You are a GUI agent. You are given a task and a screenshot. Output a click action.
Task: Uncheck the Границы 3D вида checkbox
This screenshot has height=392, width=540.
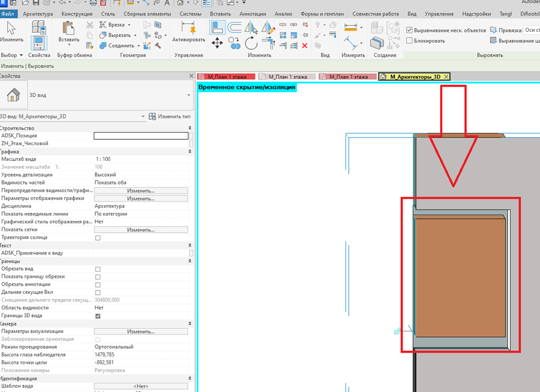pos(98,316)
